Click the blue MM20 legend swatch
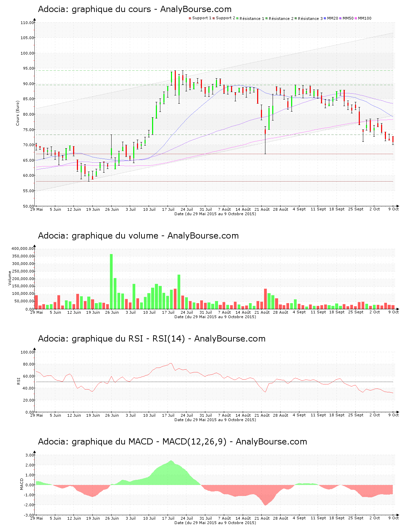Screen dimensions: 412x532 click(325, 18)
